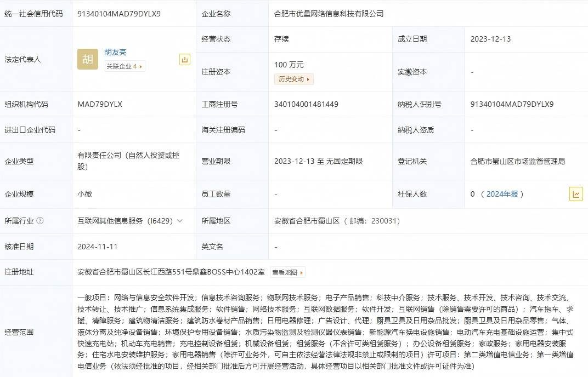The image size is (588, 377).
Task: Expand the 互联网其他信息服务 industry chevron
Action: (180, 221)
